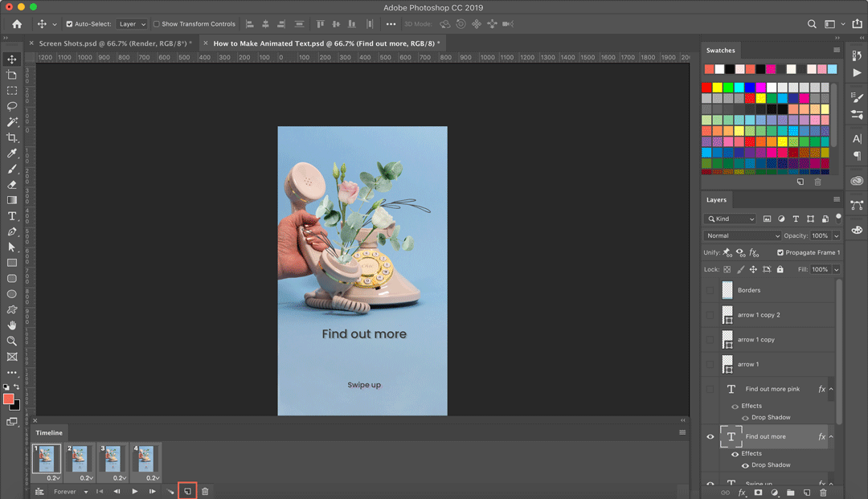868x499 pixels.
Task: Open the Normal blend mode dropdown
Action: 742,235
